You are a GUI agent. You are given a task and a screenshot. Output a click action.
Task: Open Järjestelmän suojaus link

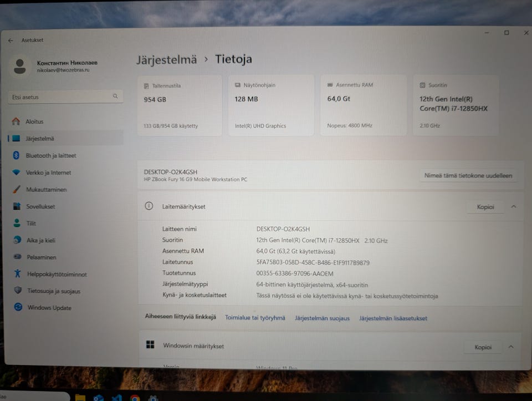click(322, 318)
